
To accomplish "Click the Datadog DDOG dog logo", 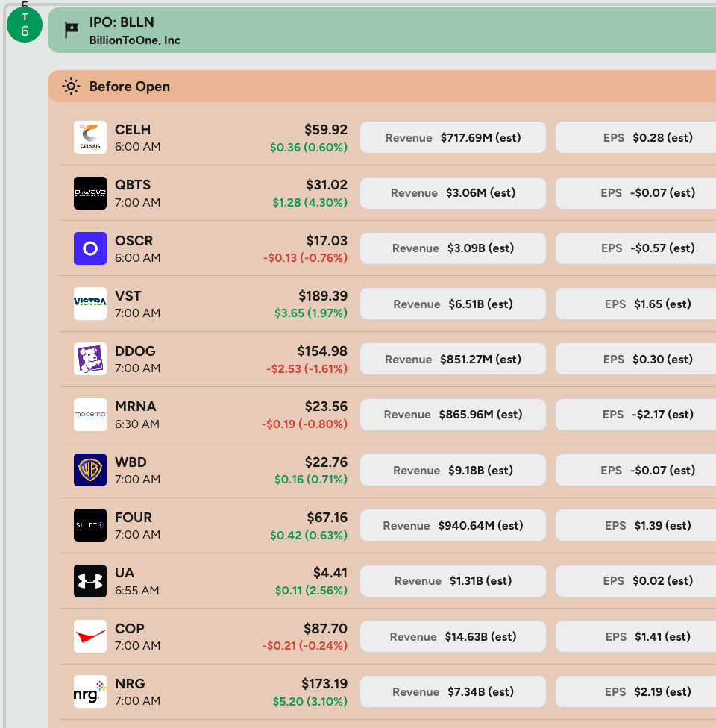I will tap(90, 359).
